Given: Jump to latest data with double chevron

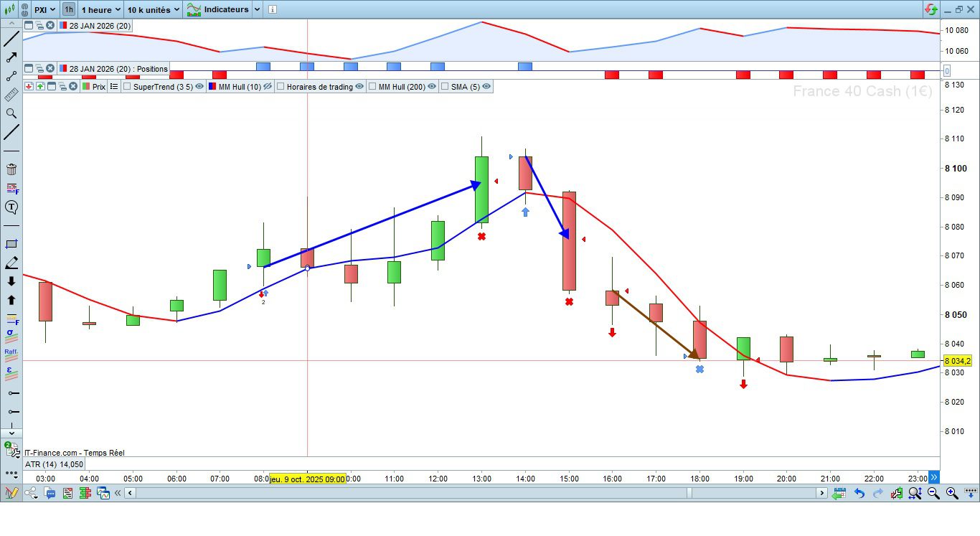Looking at the screenshot, I should click(x=933, y=476).
